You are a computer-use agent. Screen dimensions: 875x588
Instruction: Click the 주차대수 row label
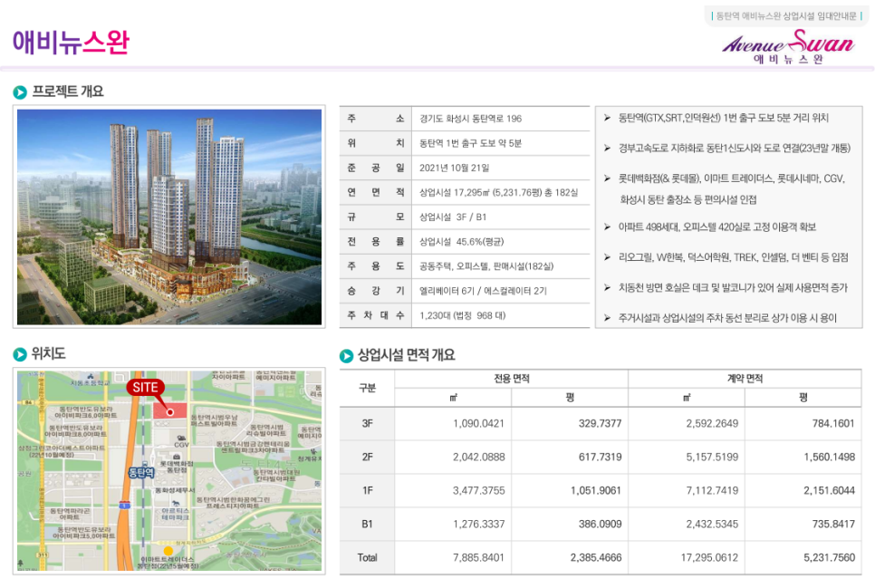point(376,315)
